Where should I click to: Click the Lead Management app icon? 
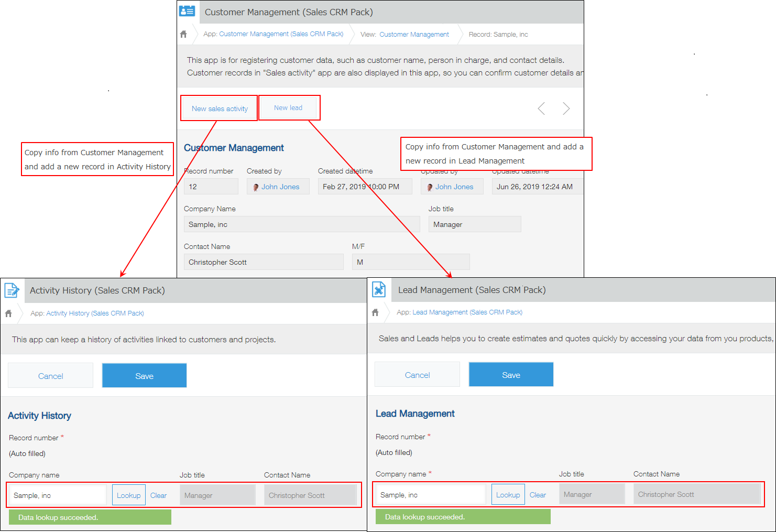(x=379, y=289)
